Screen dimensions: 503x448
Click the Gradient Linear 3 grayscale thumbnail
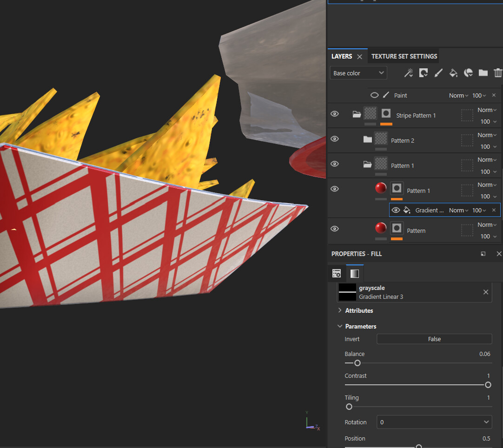[x=347, y=292]
